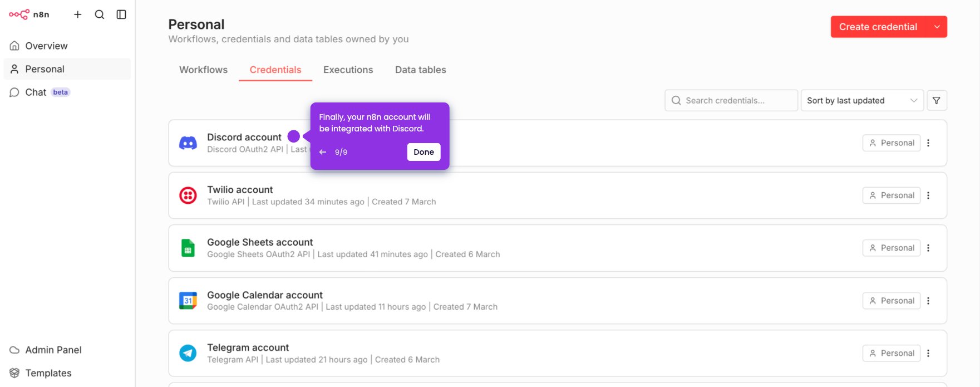Screen dimensions: 980x387
Task: Click the 'Twilio API | Last updated 34 minutes ago' text
Action: (286, 202)
